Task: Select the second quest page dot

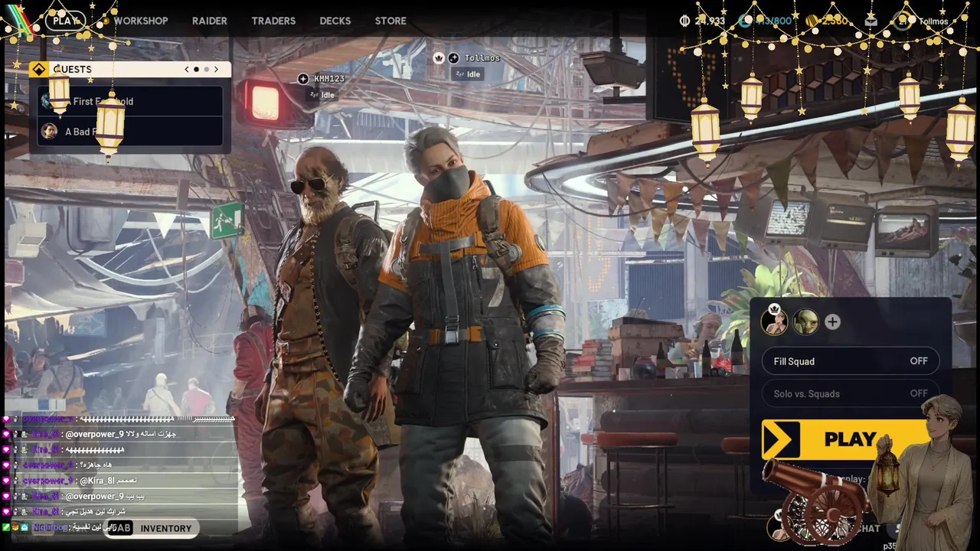Action: (206, 69)
